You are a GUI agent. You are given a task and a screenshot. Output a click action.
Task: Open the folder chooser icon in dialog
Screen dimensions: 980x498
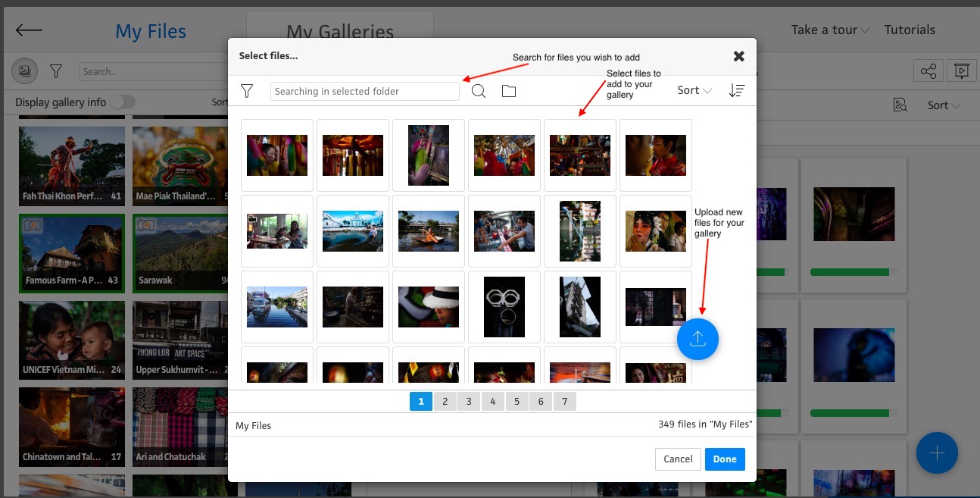pyautogui.click(x=509, y=91)
